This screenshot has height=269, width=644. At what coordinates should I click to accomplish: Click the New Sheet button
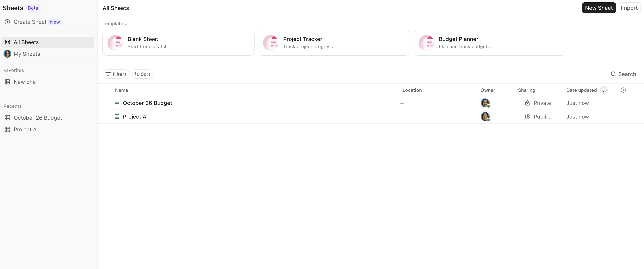tap(599, 8)
